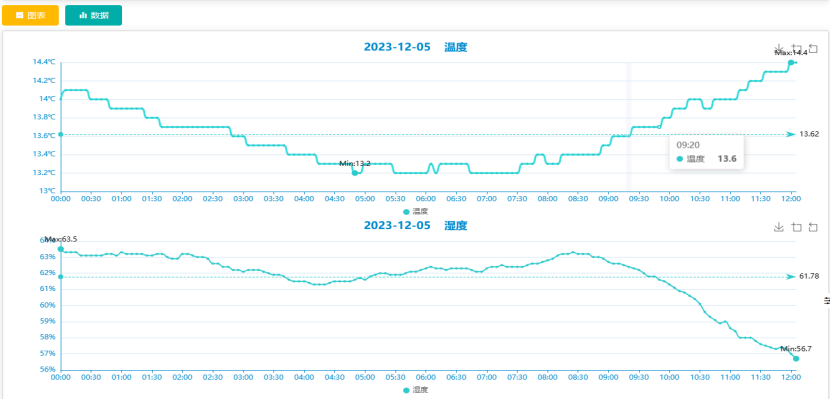Viewport: 831px width, 399px height.
Task: Click 12:00 on the temperature time axis
Action: (x=791, y=199)
